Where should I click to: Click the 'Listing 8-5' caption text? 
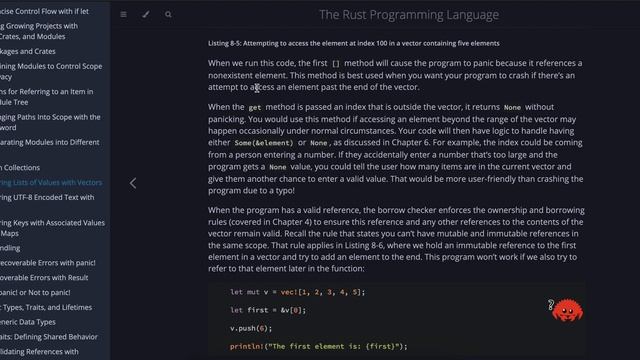point(353,43)
